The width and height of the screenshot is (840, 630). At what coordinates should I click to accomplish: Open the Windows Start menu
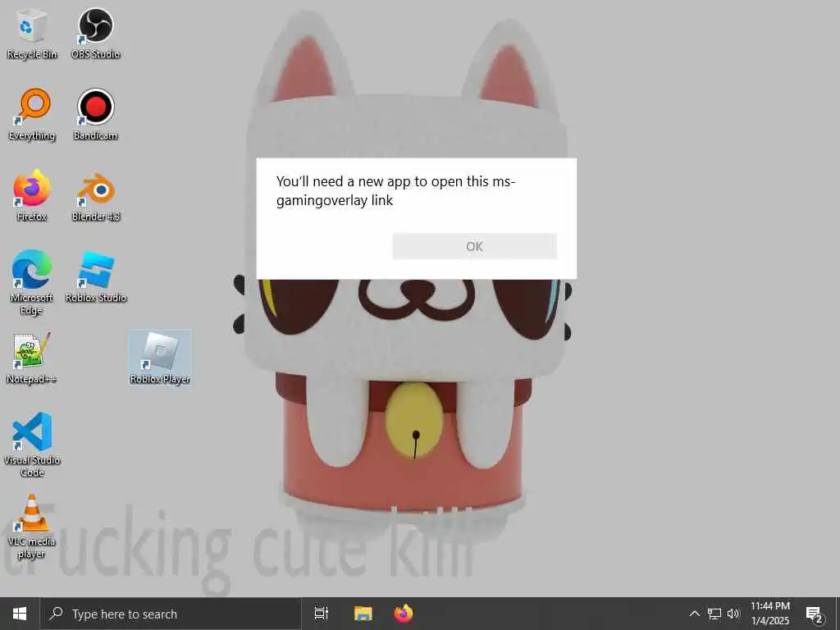(20, 614)
